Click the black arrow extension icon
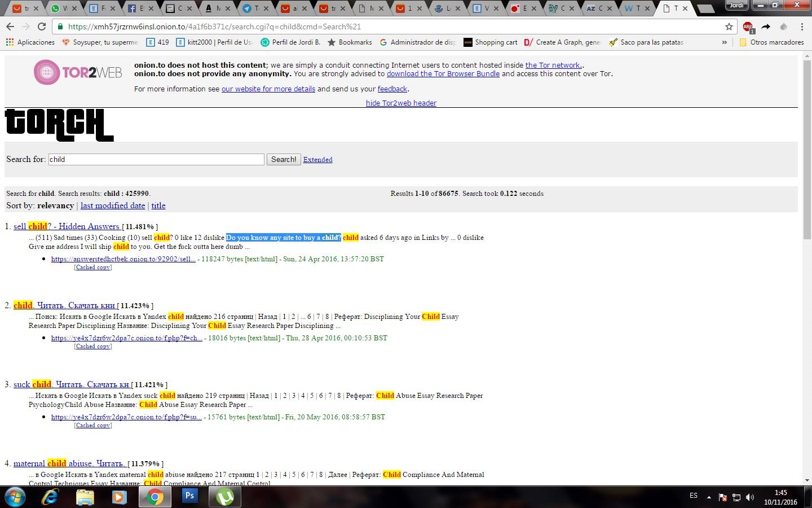Screen dimensions: 812x508 (766, 27)
